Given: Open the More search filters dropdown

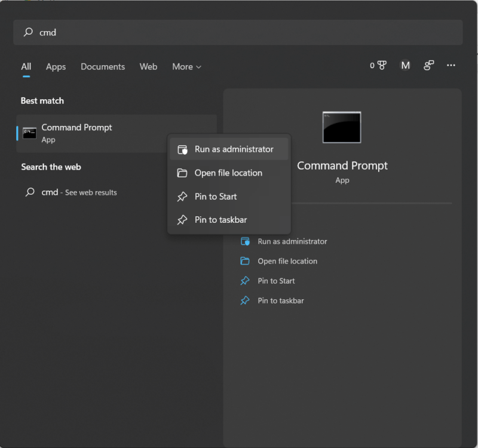Looking at the screenshot, I should 186,66.
